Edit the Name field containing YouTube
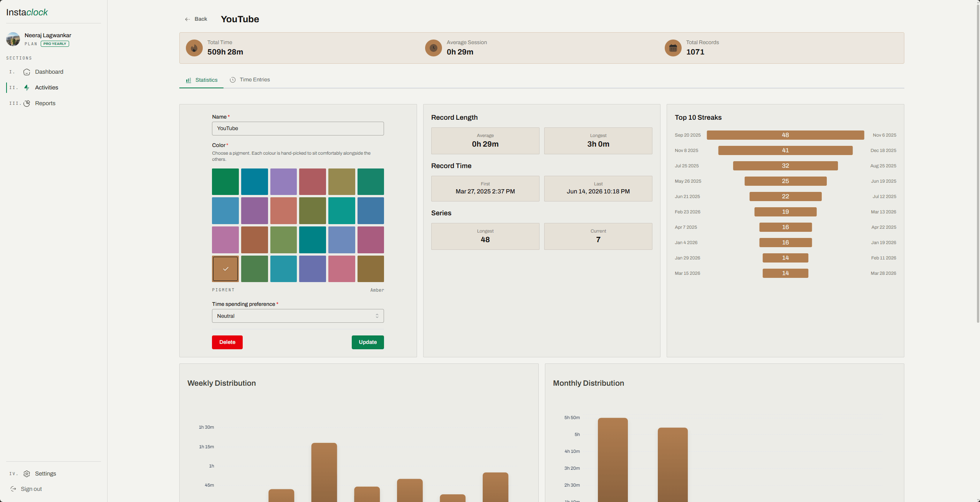 (298, 129)
